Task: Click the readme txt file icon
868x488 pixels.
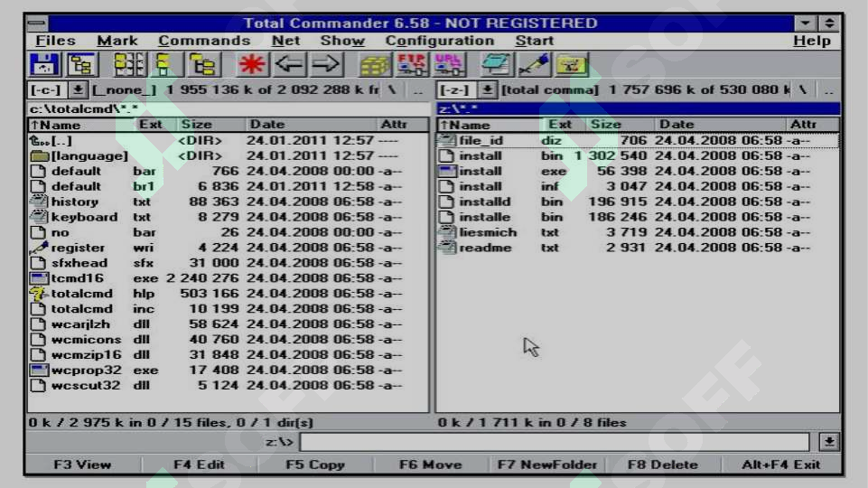Action: tap(447, 248)
